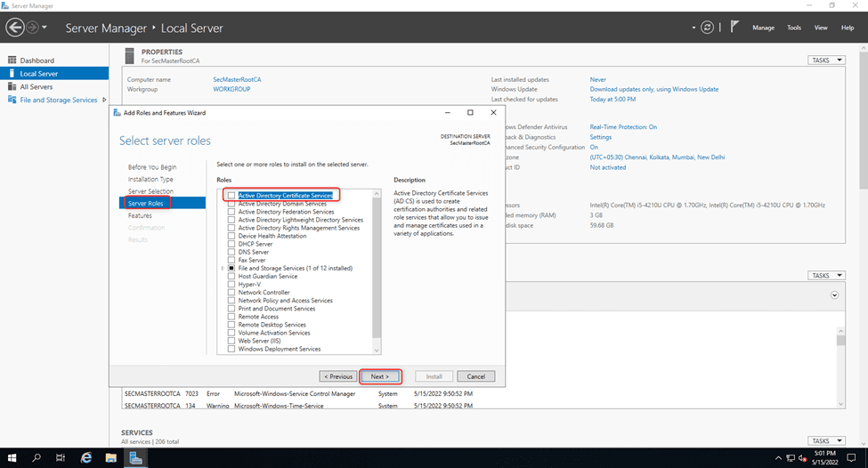
Task: Select the SECMASTERROOTCA 7023 Error event row
Action: click(x=299, y=394)
